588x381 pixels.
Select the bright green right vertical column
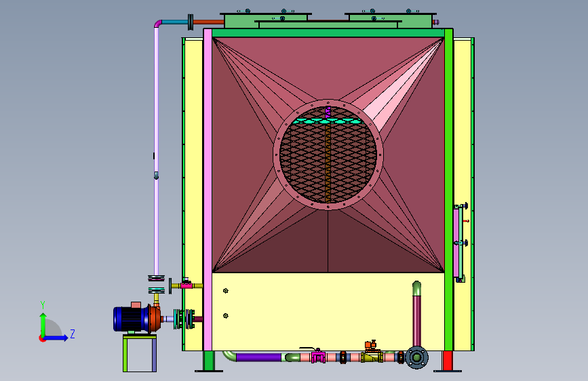[448, 189]
